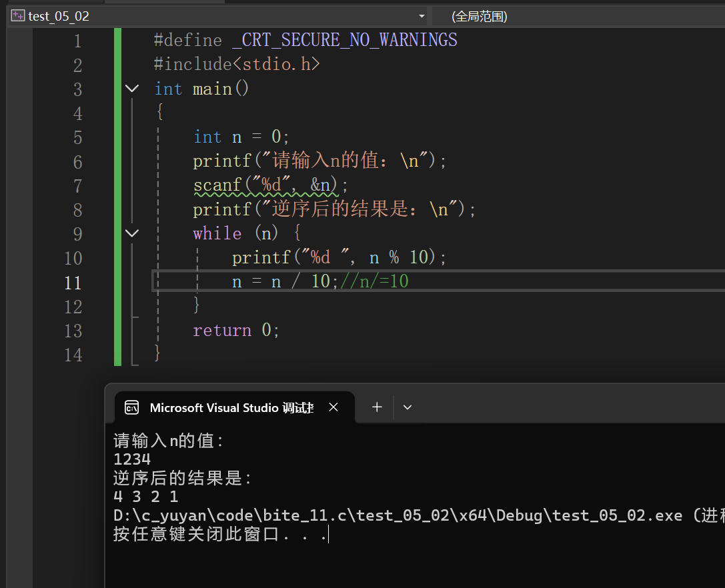Click the _CRT_SECURE_NO_WARNINGS macro text

point(345,40)
